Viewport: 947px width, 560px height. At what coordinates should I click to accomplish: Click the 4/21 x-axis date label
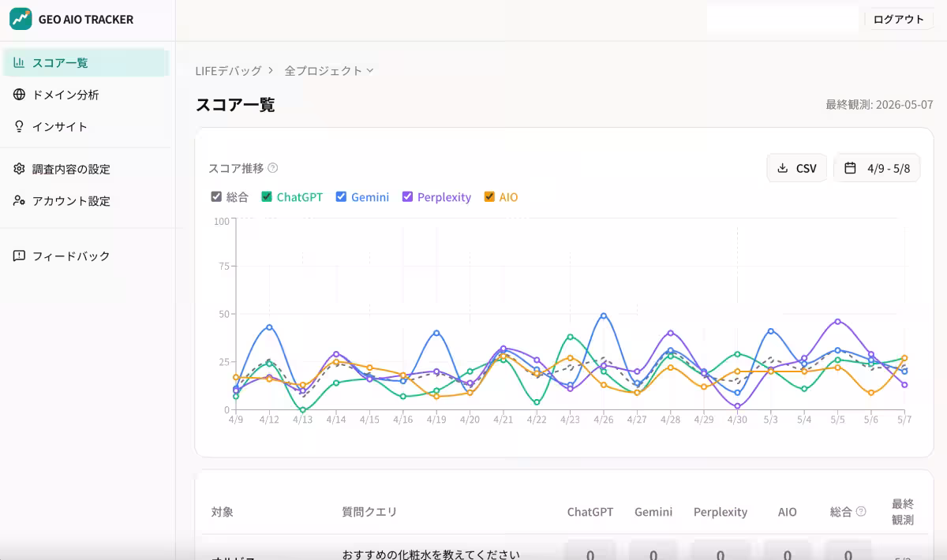tap(503, 420)
